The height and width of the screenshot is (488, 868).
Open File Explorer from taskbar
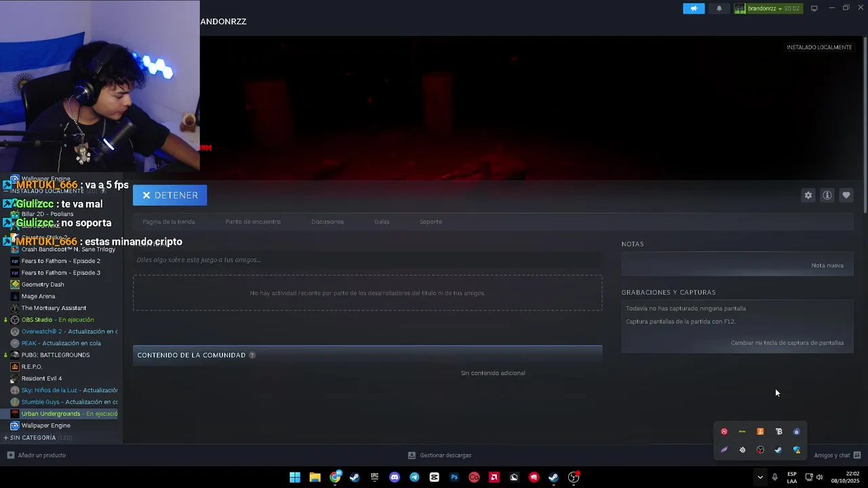(315, 477)
